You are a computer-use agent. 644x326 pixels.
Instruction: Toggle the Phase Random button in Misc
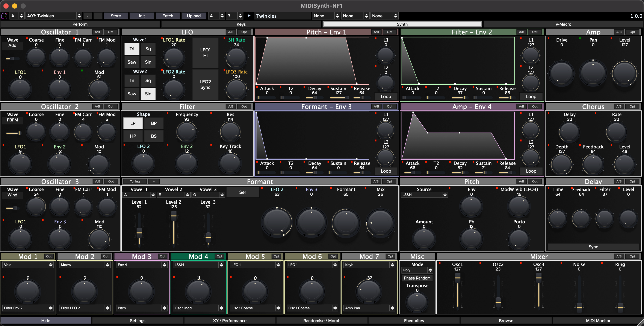click(417, 278)
